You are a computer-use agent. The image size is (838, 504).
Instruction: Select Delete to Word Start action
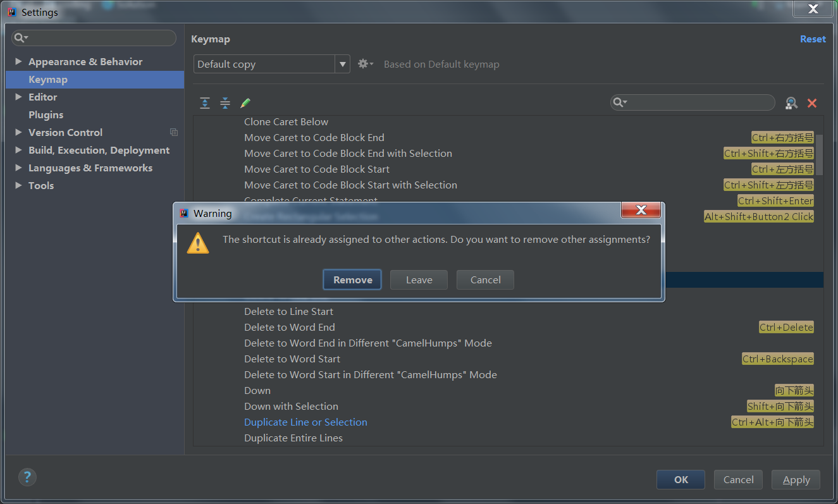[292, 359]
